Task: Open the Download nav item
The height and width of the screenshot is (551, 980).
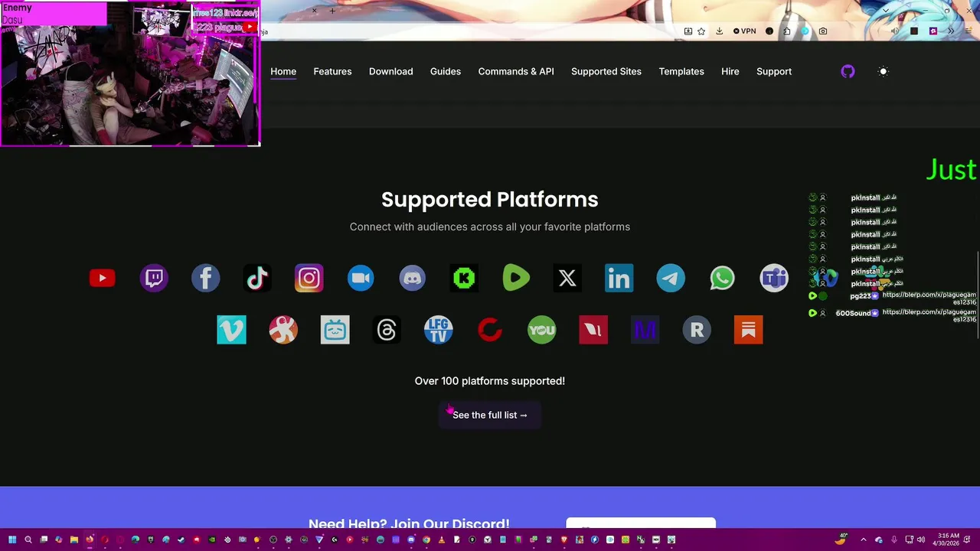Action: point(390,71)
